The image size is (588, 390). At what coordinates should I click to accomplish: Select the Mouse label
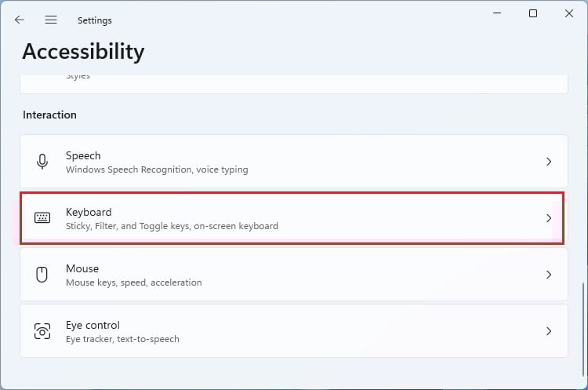pos(82,268)
